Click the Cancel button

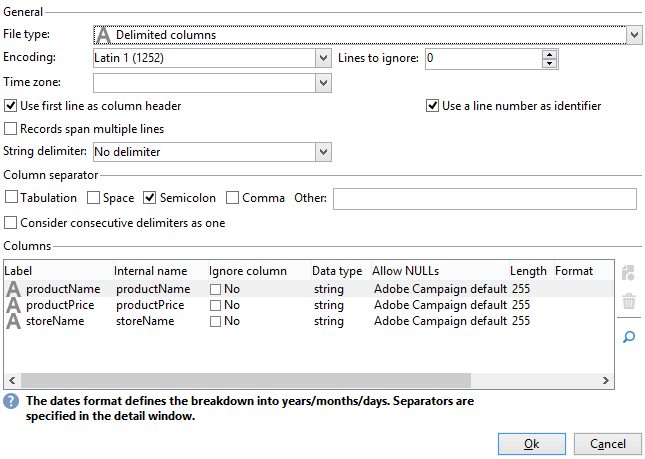(608, 444)
